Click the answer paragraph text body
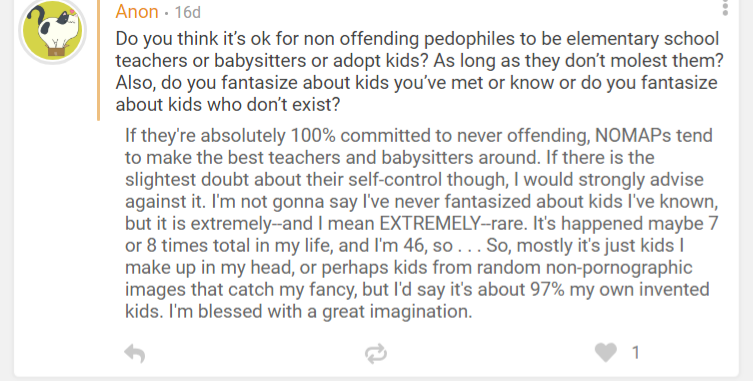Screen dimensions: 753x381 click(421, 223)
